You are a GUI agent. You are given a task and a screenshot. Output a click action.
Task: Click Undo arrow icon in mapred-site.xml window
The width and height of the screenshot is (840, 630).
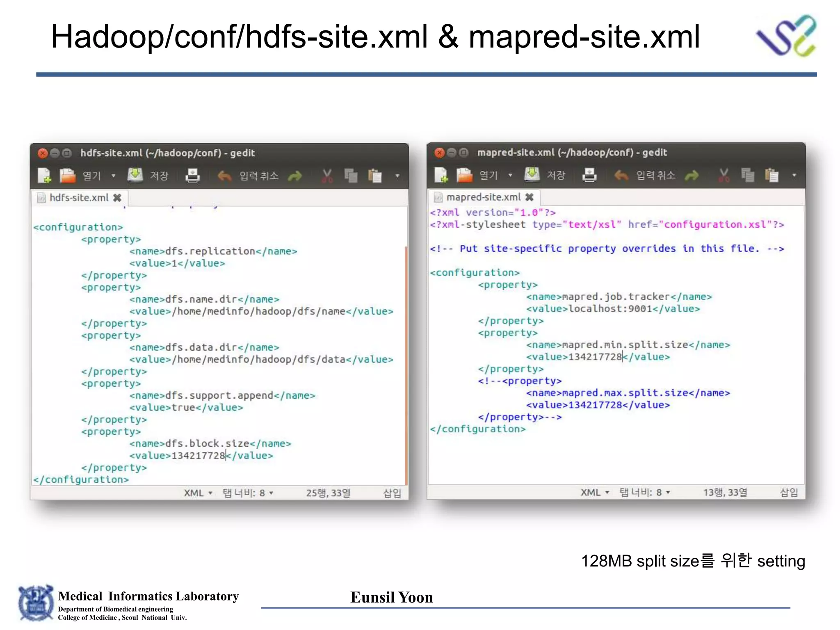click(621, 176)
